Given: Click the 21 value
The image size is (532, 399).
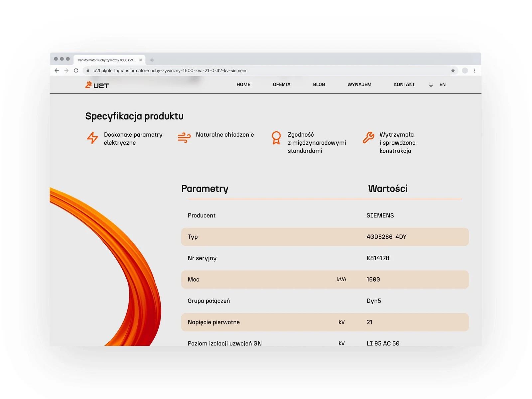Looking at the screenshot, I should pyautogui.click(x=369, y=322).
